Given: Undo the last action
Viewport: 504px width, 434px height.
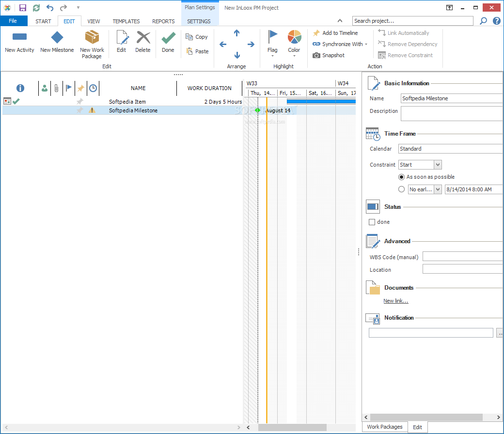Looking at the screenshot, I should pos(50,8).
